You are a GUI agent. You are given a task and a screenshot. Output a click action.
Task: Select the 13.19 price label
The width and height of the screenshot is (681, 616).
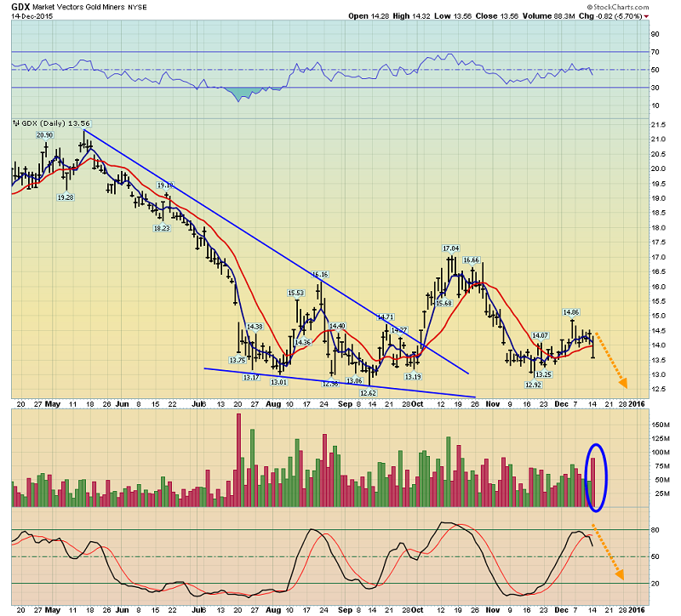tap(413, 377)
